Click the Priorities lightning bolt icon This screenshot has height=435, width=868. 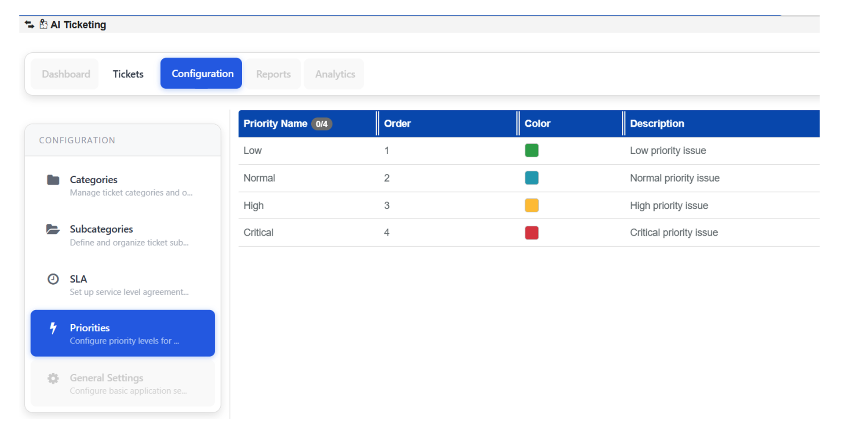(x=53, y=328)
